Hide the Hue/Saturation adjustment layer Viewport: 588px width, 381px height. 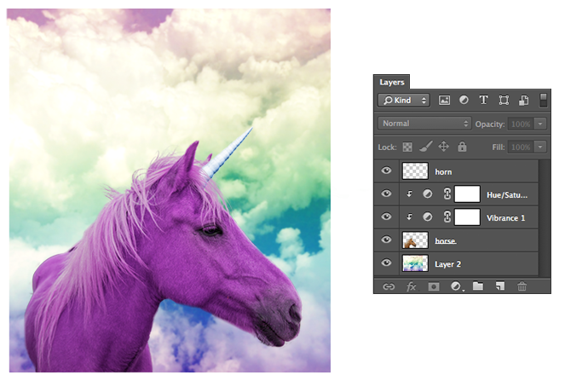click(x=386, y=193)
